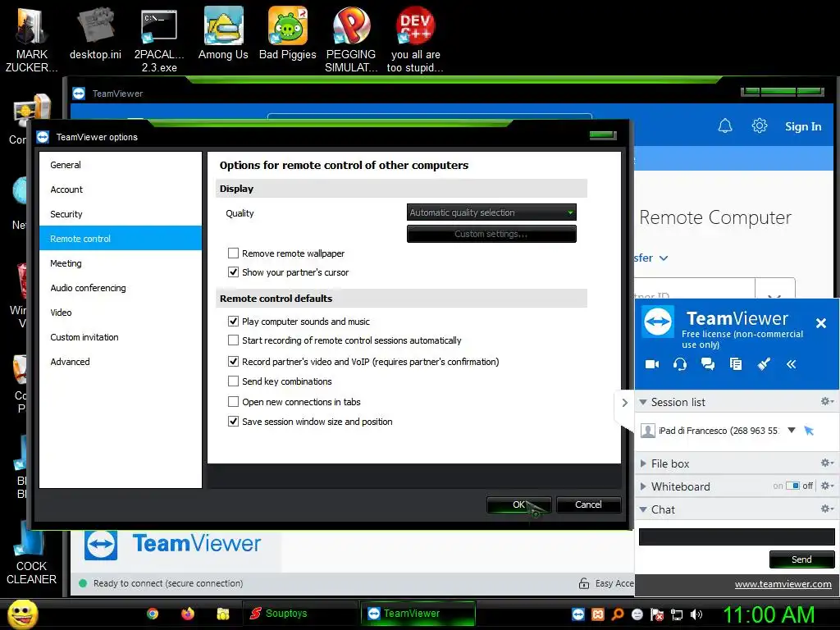Open notifications bell in TeamViewer window

pos(725,126)
